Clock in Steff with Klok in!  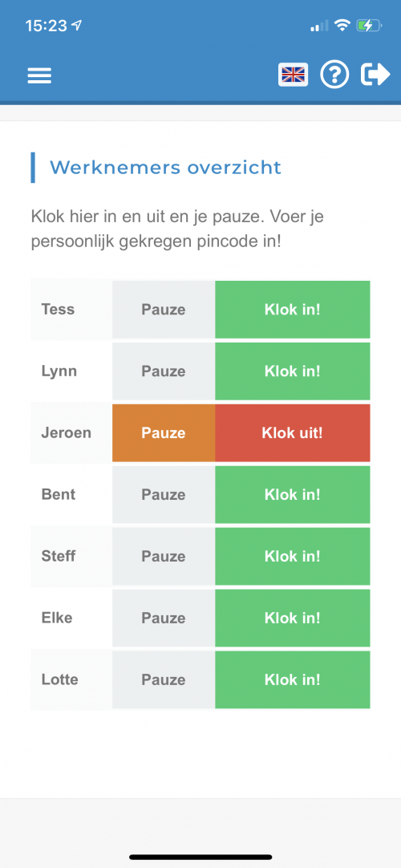(x=293, y=557)
